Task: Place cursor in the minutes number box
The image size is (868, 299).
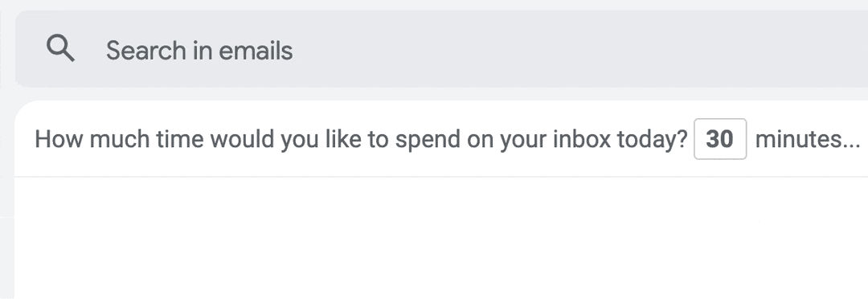Action: [x=720, y=139]
